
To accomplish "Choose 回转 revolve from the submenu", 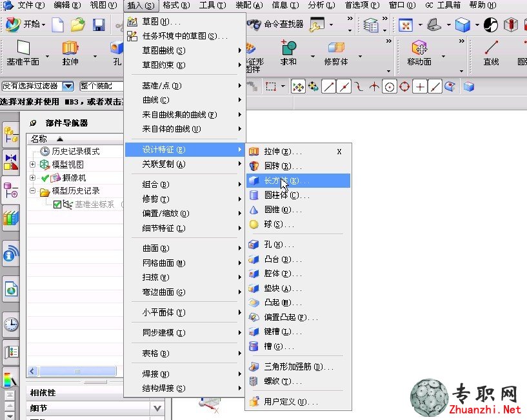I will coord(298,166).
